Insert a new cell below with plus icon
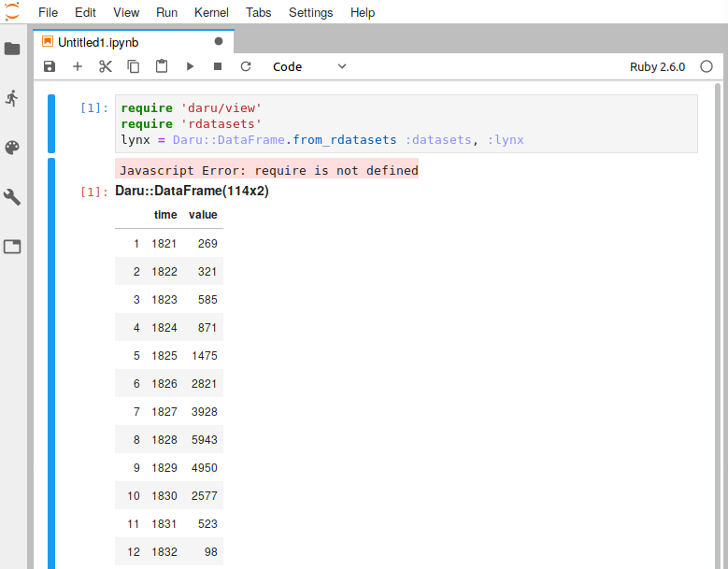The width and height of the screenshot is (728, 569). pos(78,66)
